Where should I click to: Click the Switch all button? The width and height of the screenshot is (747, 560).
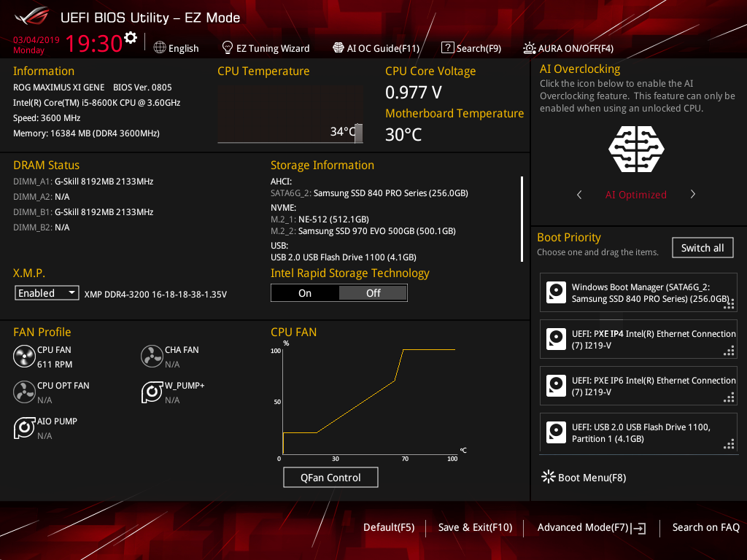coord(703,248)
